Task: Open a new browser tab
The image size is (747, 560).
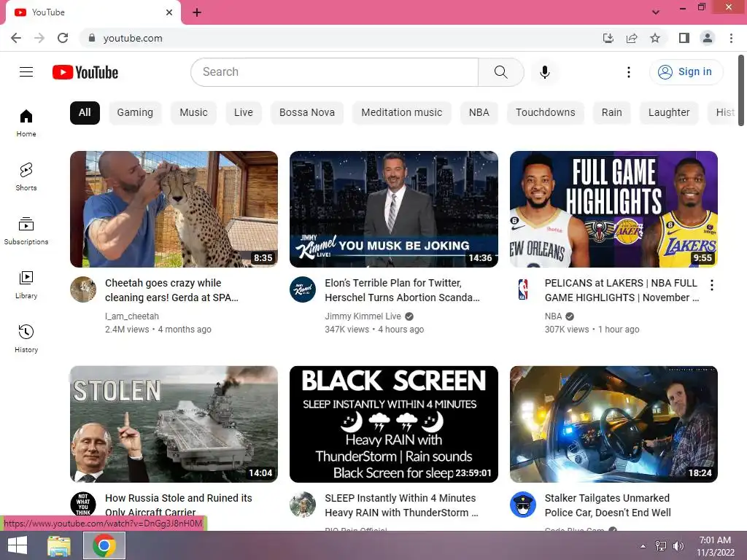Action: tap(197, 12)
